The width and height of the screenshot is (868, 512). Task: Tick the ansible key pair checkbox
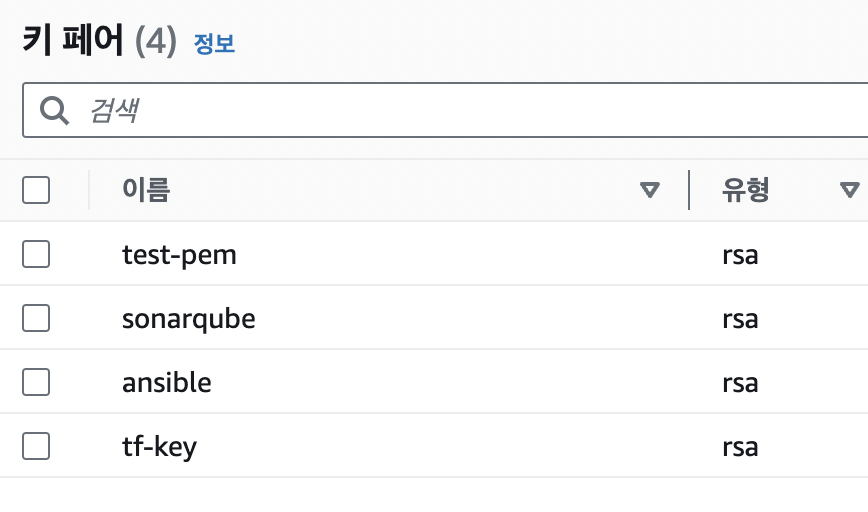pyautogui.click(x=36, y=382)
